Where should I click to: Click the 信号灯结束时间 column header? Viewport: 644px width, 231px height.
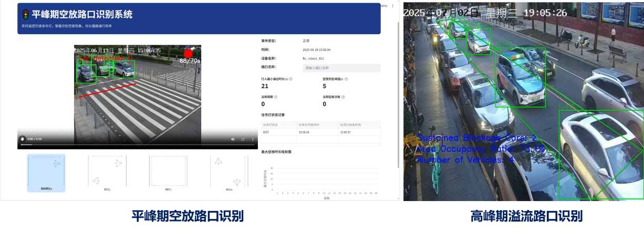(x=359, y=125)
